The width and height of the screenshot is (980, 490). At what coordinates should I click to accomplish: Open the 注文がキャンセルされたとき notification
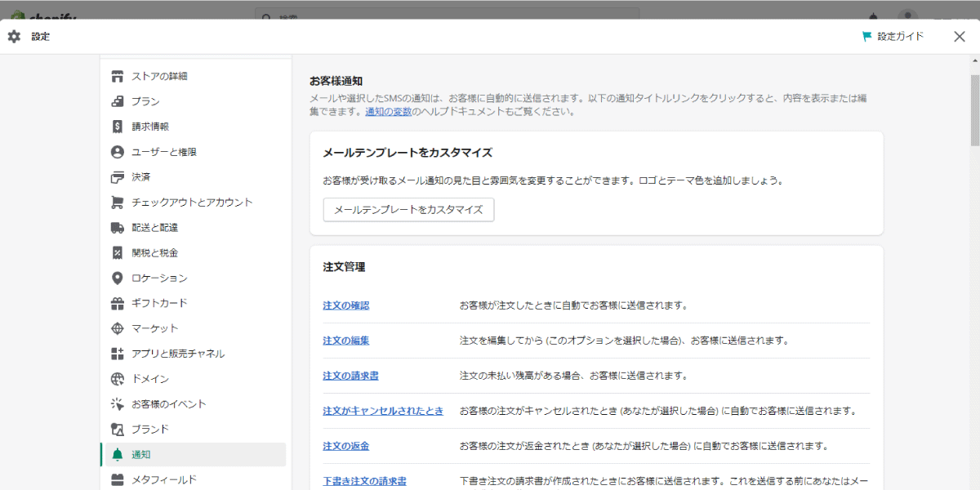pyautogui.click(x=383, y=411)
